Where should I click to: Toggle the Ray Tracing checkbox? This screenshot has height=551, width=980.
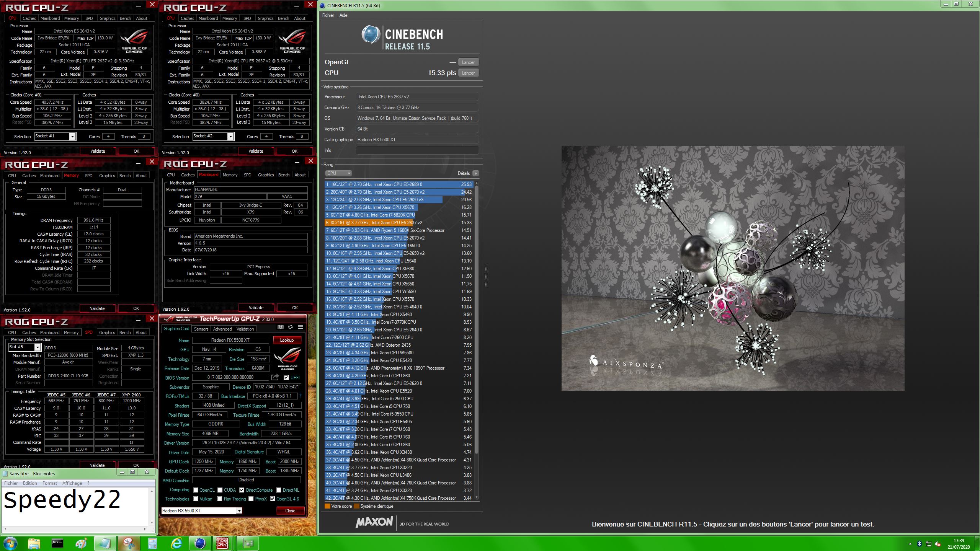click(220, 499)
